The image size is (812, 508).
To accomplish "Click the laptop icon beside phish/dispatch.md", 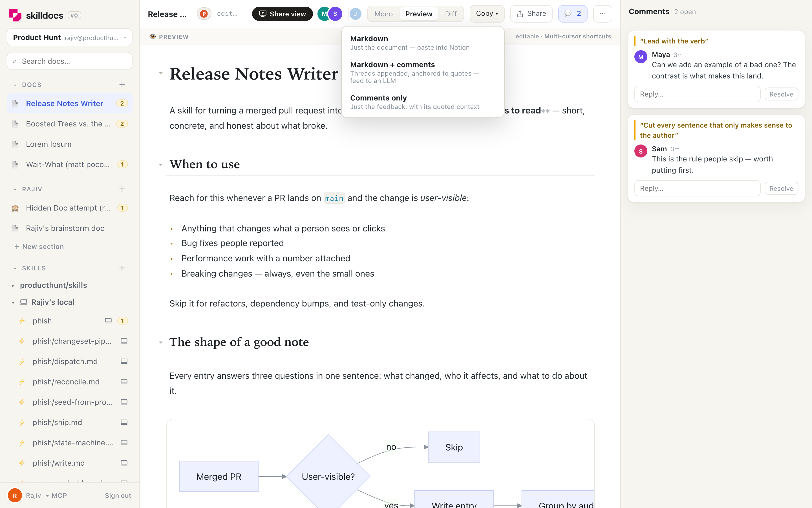I will point(124,361).
